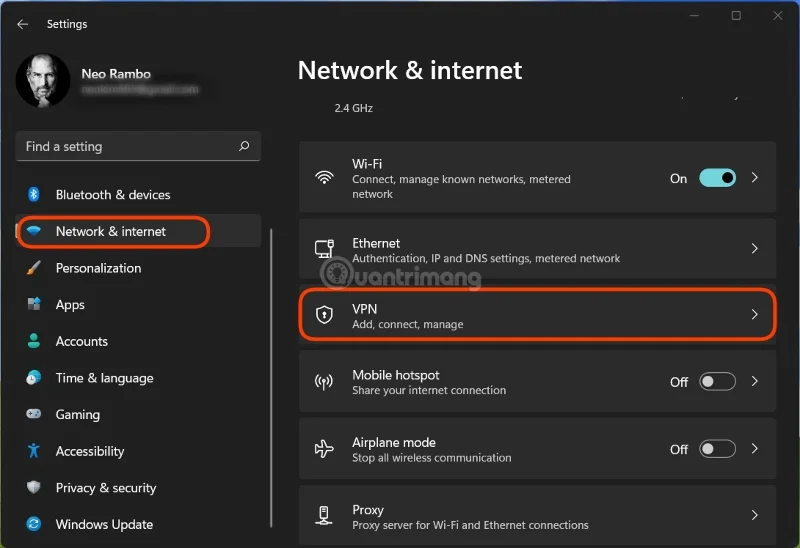Click the back arrow in Settings
This screenshot has width=800, height=548.
[22, 24]
